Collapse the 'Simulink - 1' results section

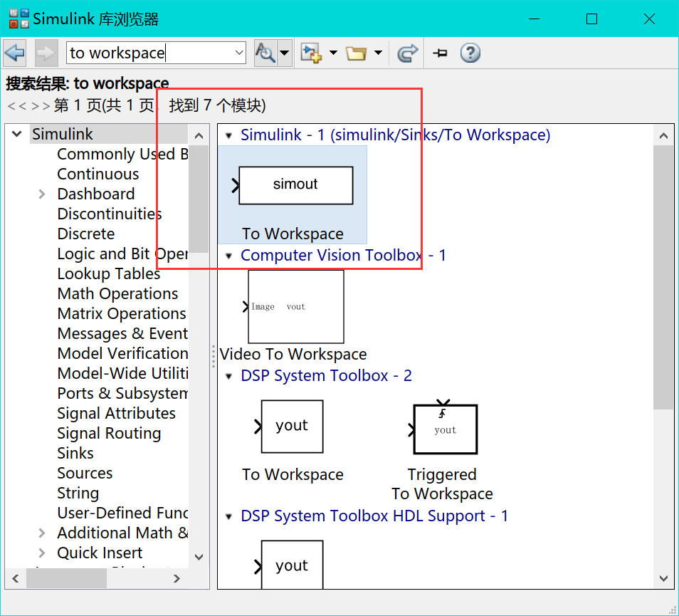point(228,135)
